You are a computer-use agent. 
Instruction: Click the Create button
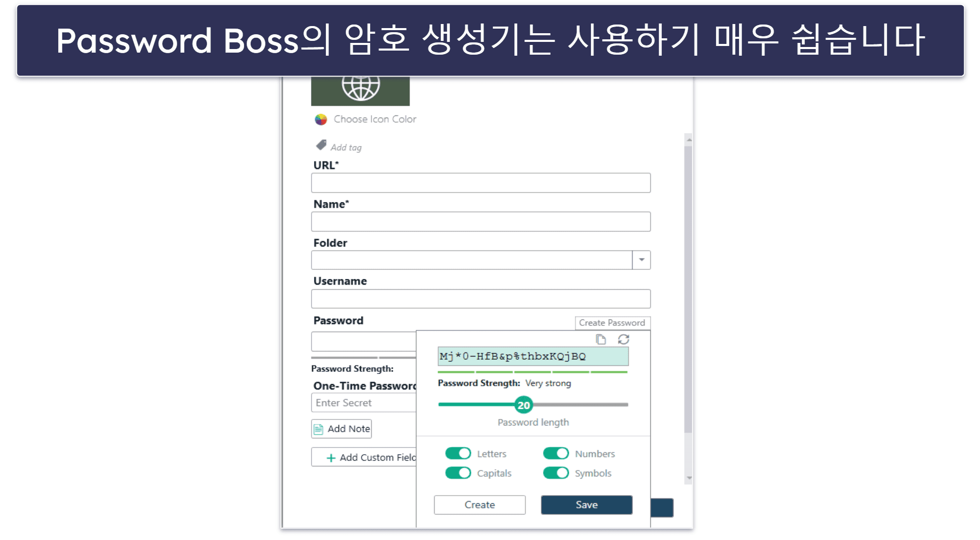tap(480, 505)
